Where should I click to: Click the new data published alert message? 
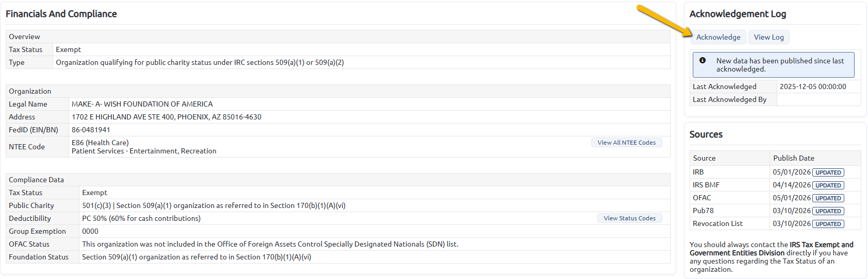click(x=780, y=65)
